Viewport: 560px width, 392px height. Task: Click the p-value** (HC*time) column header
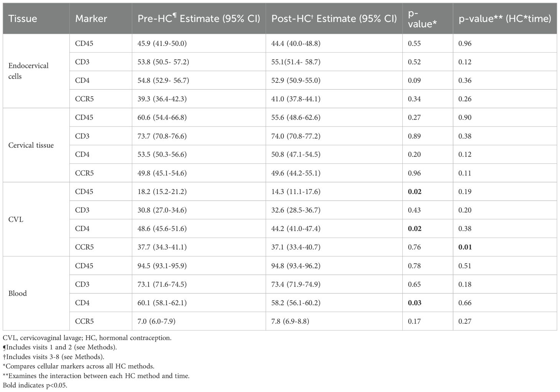click(504, 18)
